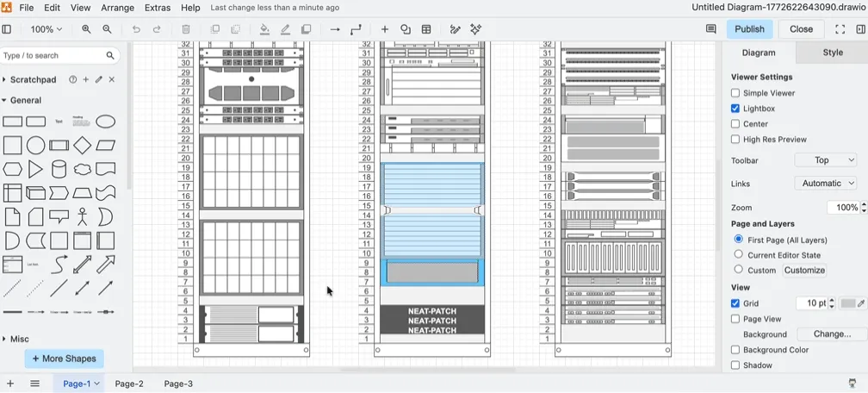Edit the scratchpad pencil icon
Viewport: 868px width, 393px height.
[x=98, y=80]
